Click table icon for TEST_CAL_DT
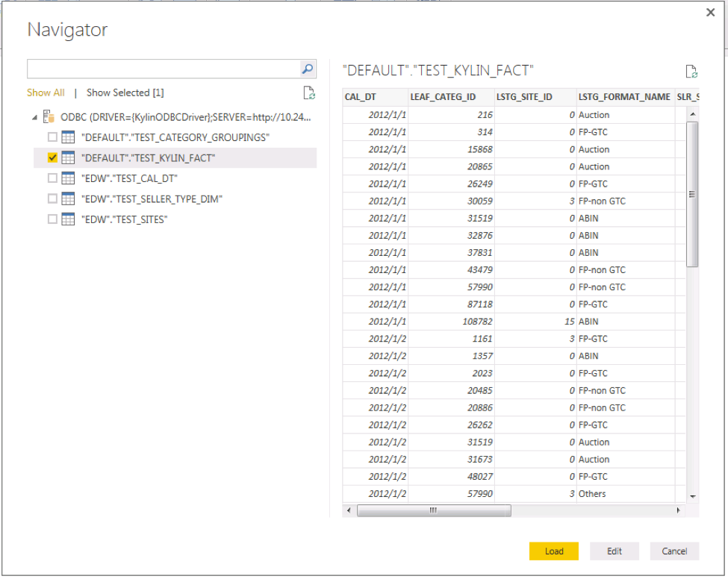This screenshot has width=728, height=579. pos(69,178)
